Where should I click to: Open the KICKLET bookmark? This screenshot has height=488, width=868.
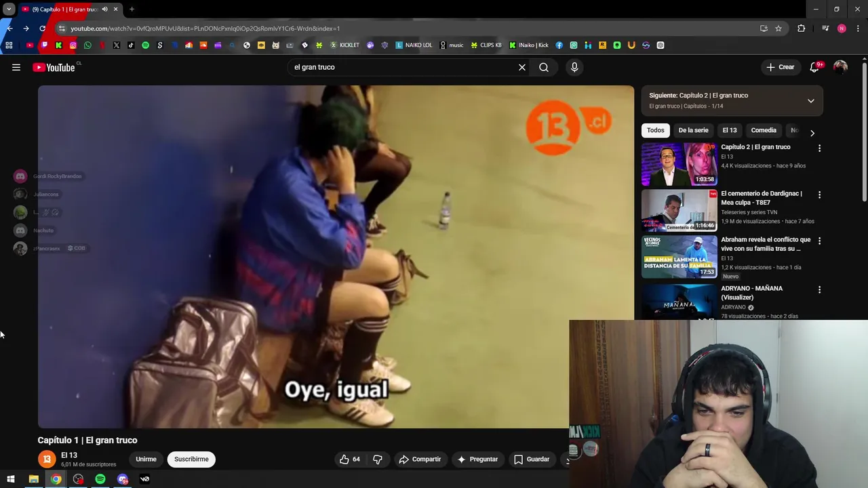344,45
